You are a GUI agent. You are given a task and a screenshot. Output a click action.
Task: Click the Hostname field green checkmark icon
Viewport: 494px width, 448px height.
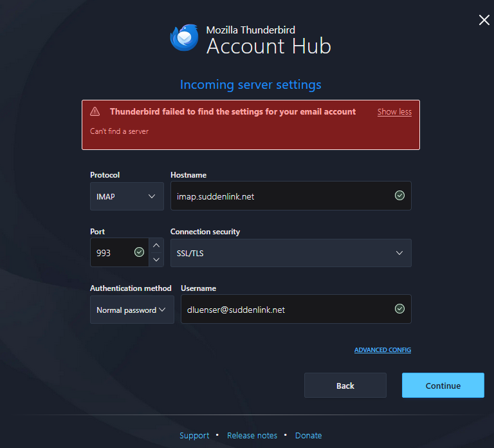click(x=399, y=196)
